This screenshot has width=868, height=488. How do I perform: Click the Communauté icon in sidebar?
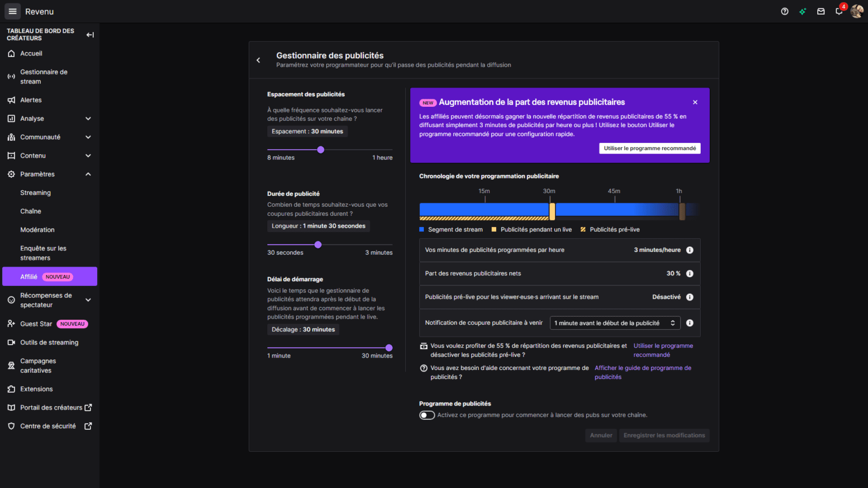click(x=11, y=137)
